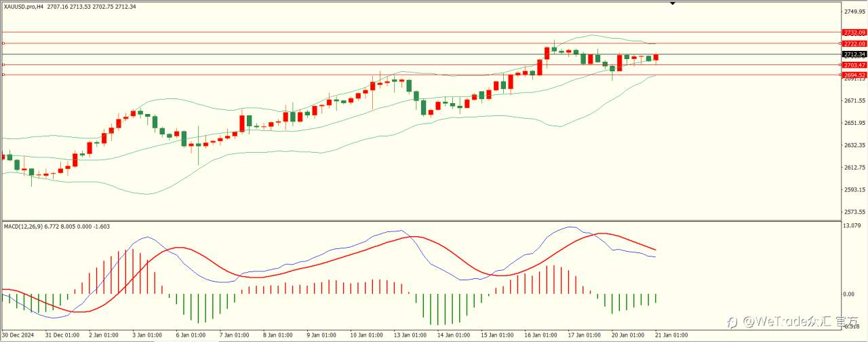The image size is (868, 342).
Task: Click the 8 Jan 01:00 date label
Action: coord(277,335)
